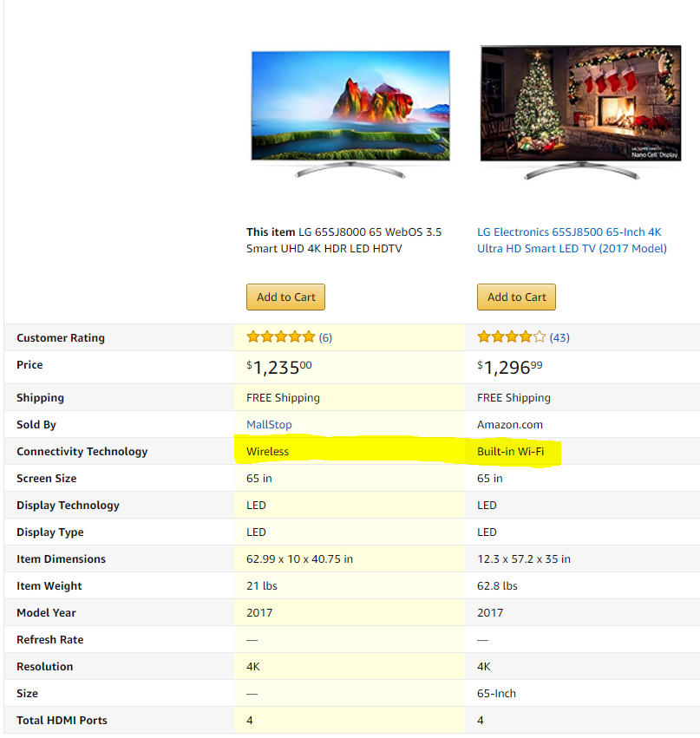Viewport: 700px width, 738px height.
Task: Click the 'Built-in Wi-Fi' connectivity value
Action: [x=510, y=451]
